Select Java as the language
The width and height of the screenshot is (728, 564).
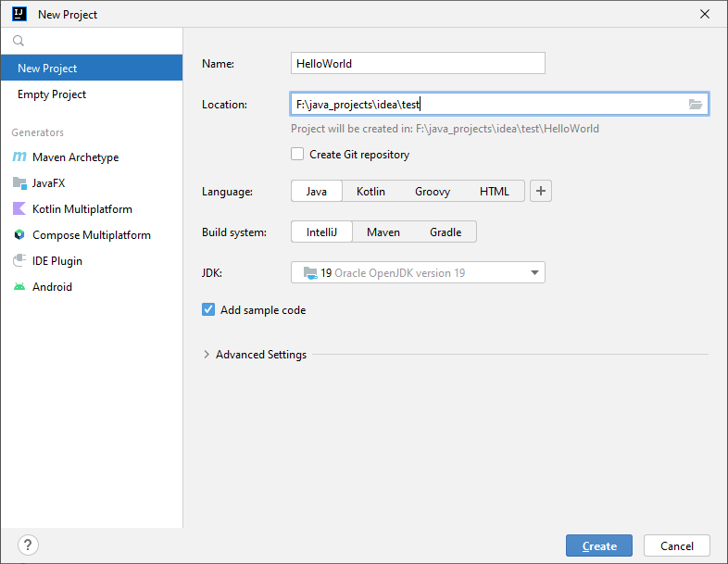(316, 192)
